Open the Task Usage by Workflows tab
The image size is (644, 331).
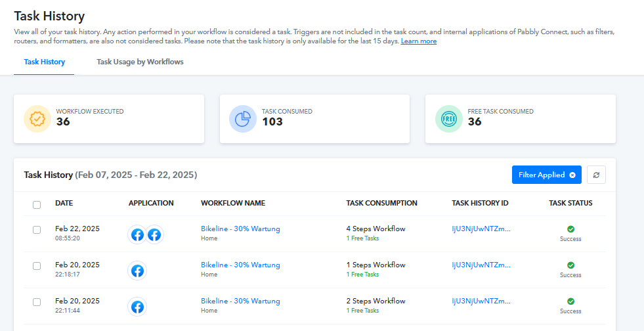(x=140, y=62)
